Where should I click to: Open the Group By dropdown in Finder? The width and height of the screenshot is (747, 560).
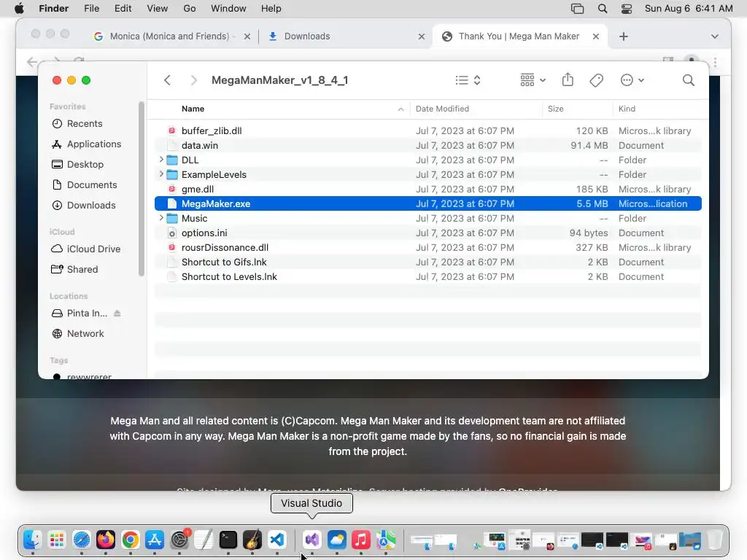point(533,80)
